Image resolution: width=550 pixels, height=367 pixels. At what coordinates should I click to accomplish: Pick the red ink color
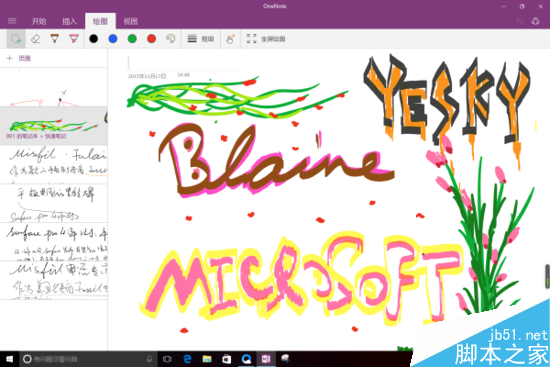152,39
